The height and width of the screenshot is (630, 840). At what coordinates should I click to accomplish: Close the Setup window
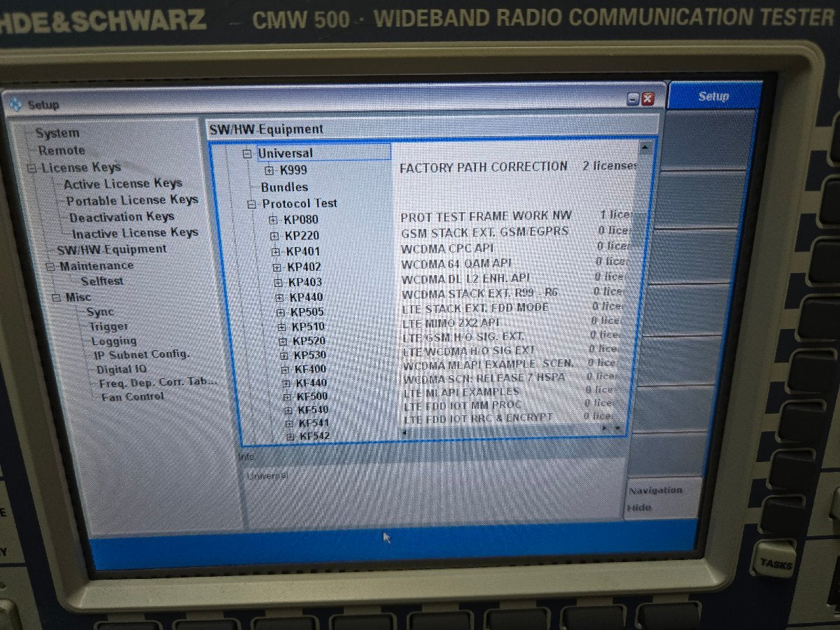pyautogui.click(x=647, y=99)
